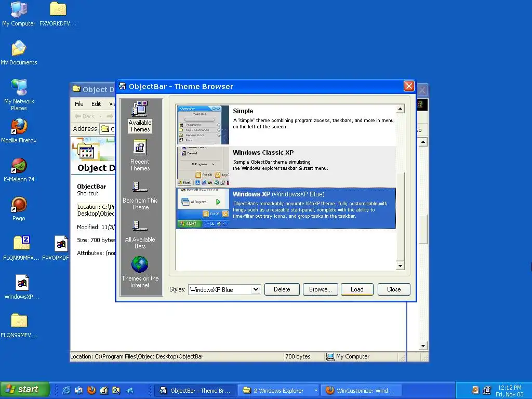The width and height of the screenshot is (532, 399).
Task: Launch Internet Explorer from Quick Launch
Action: [x=66, y=390]
